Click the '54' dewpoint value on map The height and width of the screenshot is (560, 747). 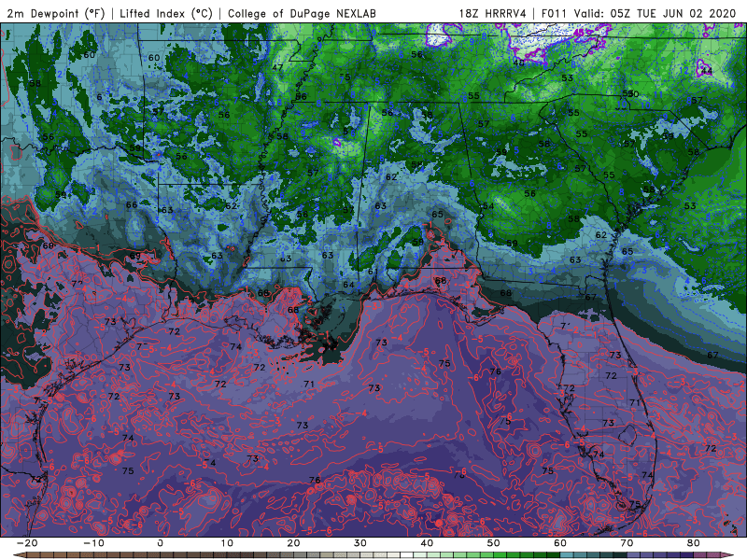pos(488,206)
